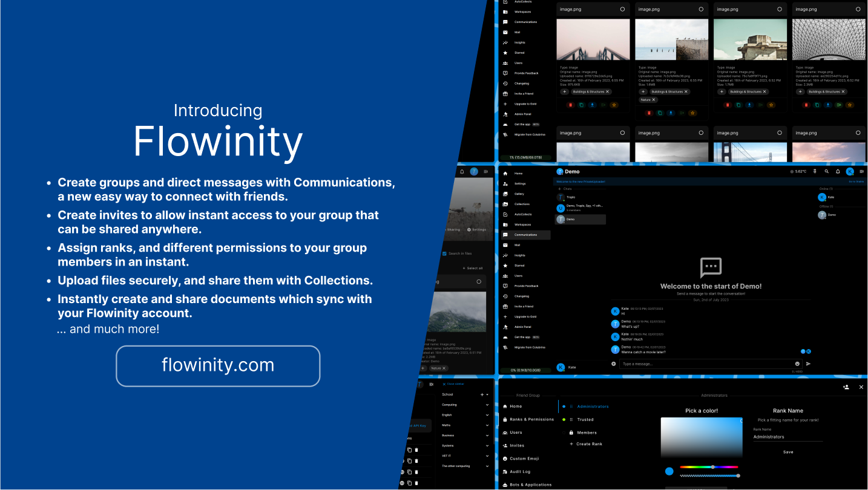868x490 pixels.
Task: Click the add user icon in group settings
Action: pos(846,387)
